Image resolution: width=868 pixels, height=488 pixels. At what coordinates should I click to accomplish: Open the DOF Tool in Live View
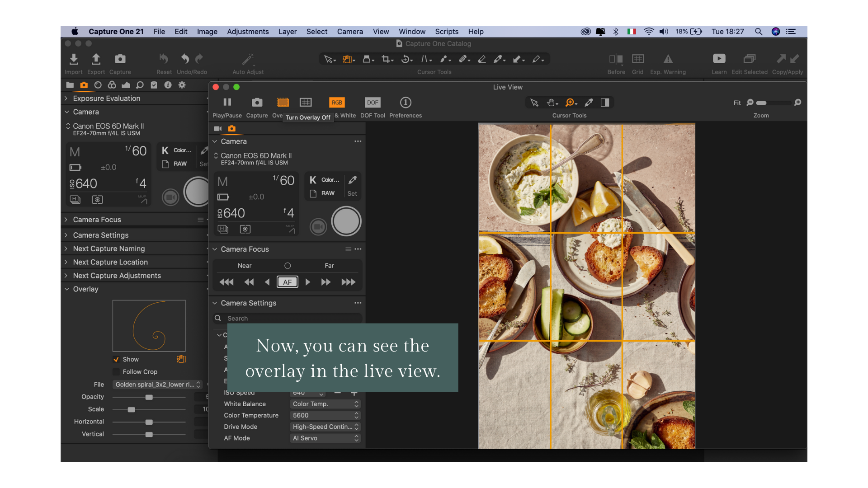pyautogui.click(x=372, y=102)
